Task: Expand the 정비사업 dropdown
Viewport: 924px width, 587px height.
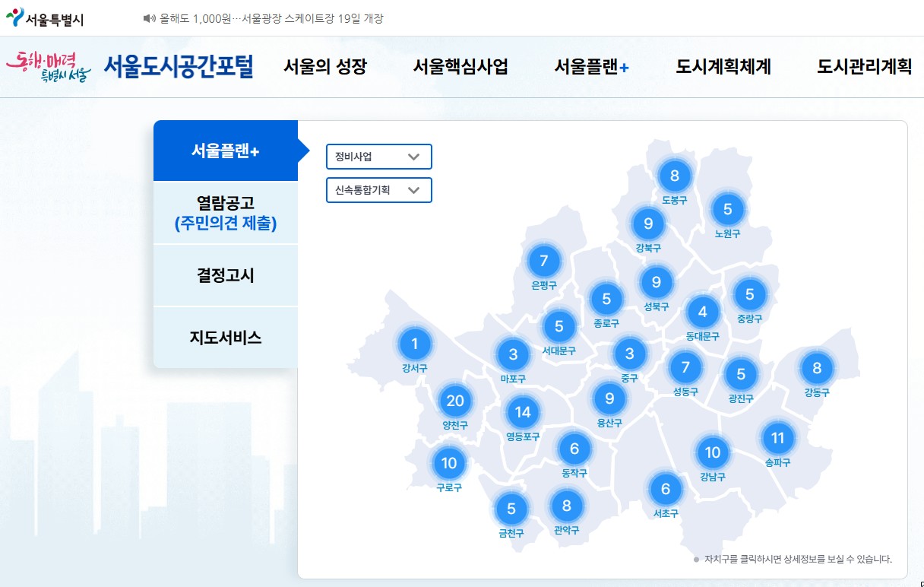Action: (379, 157)
